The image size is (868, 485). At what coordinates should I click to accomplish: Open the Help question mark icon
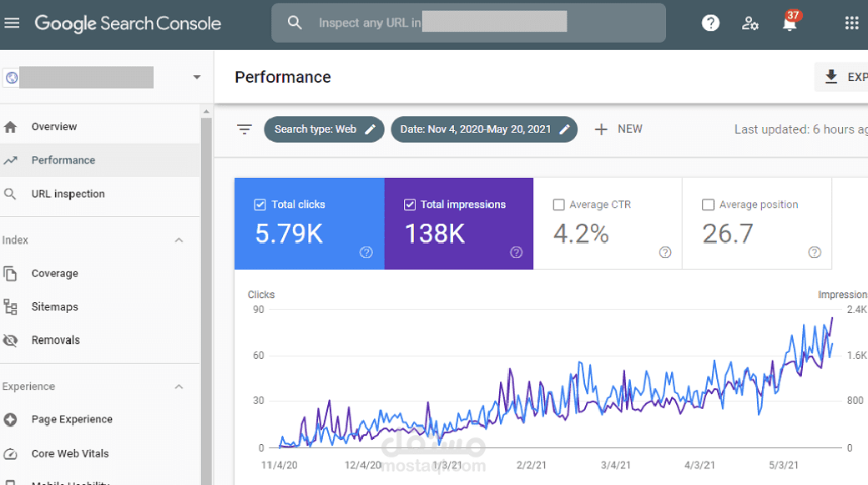click(x=710, y=23)
